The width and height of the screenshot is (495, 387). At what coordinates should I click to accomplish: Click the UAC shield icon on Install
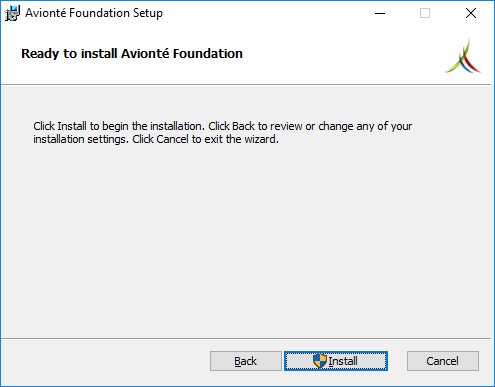pos(320,361)
